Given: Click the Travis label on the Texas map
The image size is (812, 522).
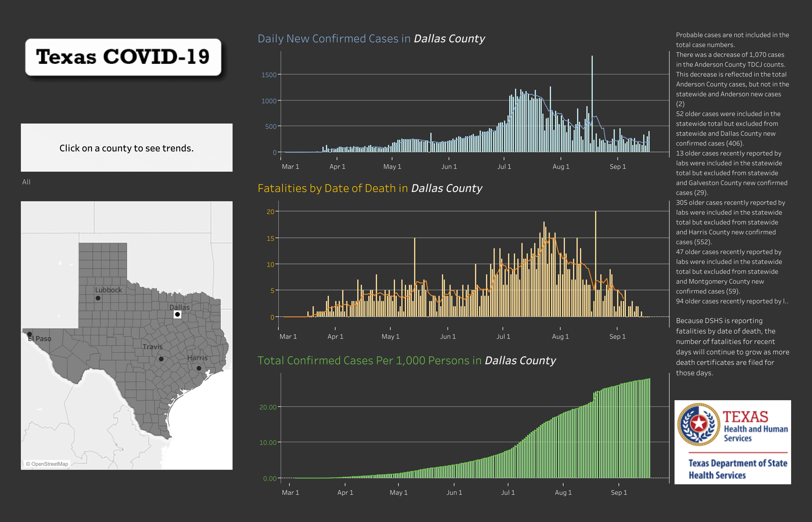Looking at the screenshot, I should pyautogui.click(x=153, y=347).
